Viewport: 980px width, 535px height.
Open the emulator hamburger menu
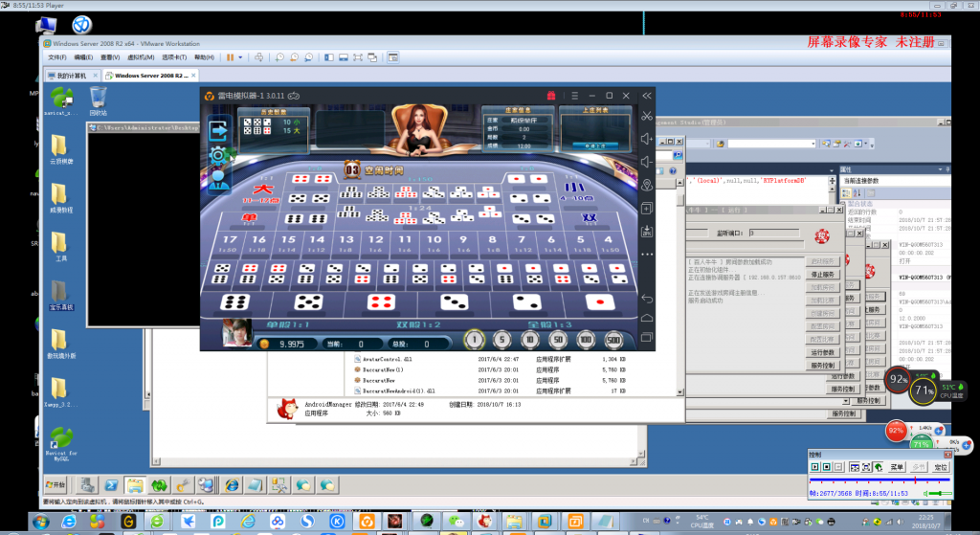(x=574, y=96)
